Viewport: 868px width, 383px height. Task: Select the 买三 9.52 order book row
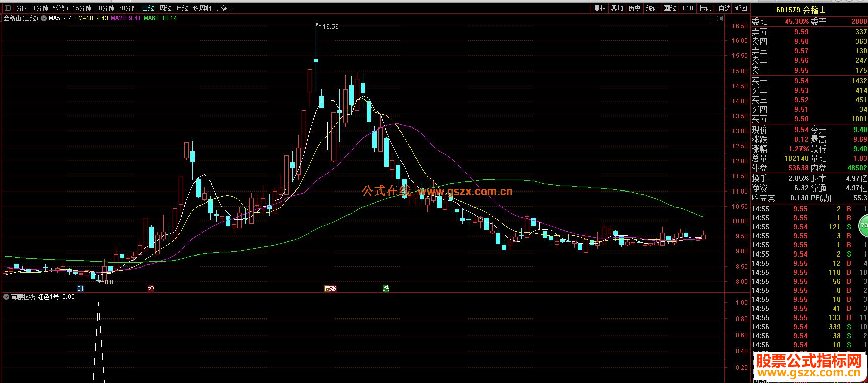pyautogui.click(x=809, y=100)
